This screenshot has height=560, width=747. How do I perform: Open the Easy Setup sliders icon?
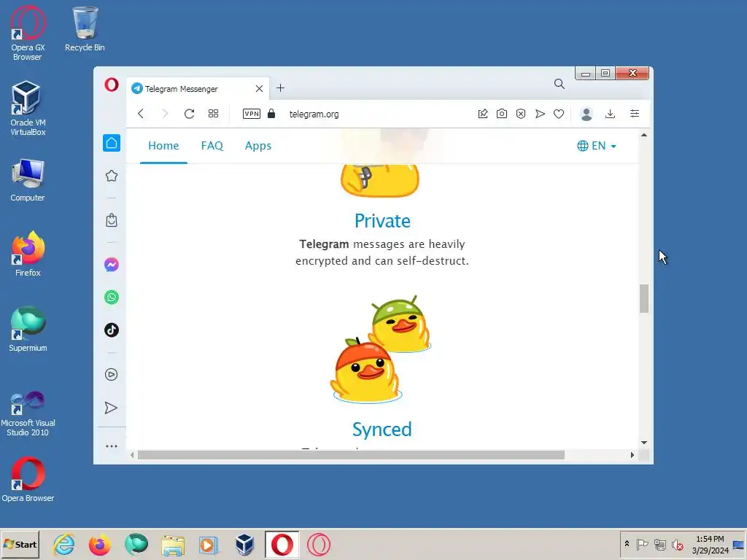(635, 113)
